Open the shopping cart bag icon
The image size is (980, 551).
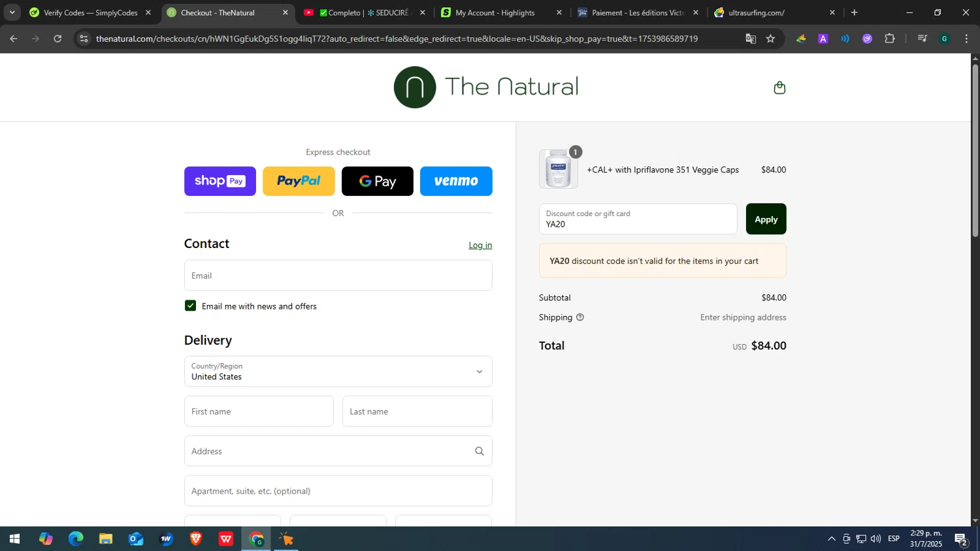tap(779, 87)
